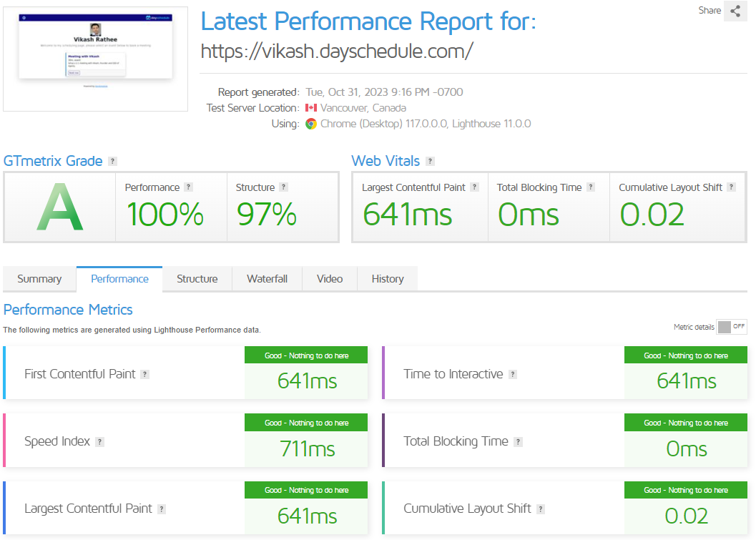
Task: Click the Share icon button
Action: click(735, 11)
